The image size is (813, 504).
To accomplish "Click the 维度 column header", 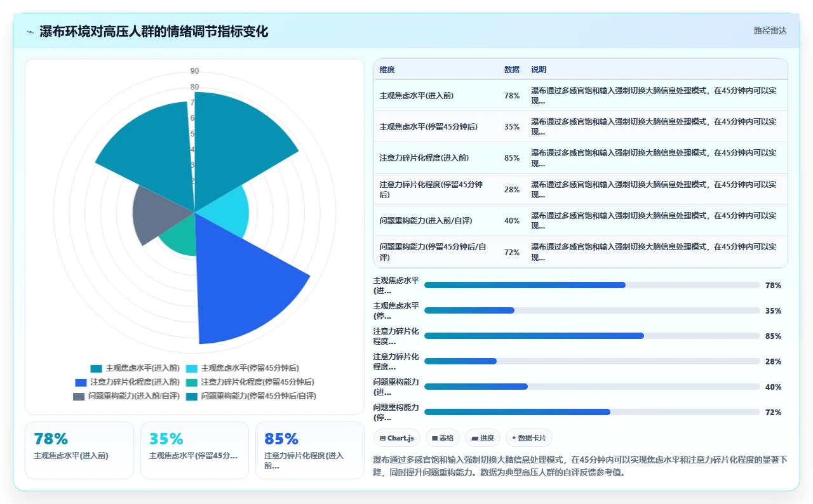I will [x=387, y=70].
